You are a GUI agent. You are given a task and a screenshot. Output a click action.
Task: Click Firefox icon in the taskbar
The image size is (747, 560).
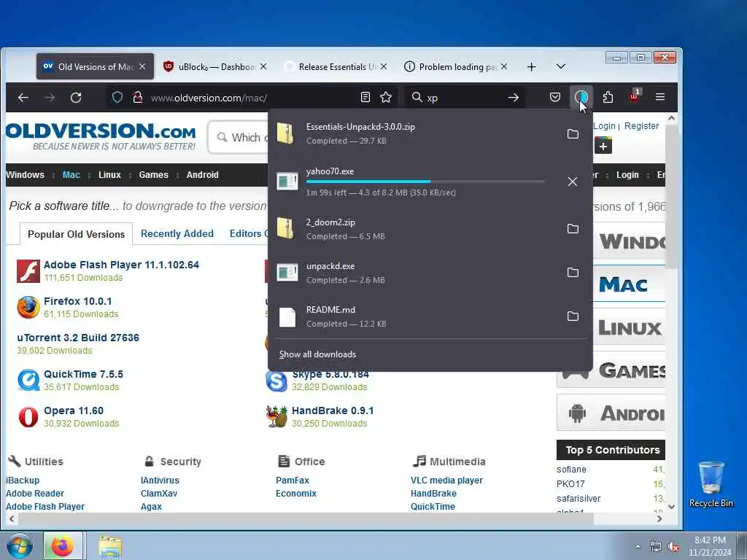pos(63,545)
